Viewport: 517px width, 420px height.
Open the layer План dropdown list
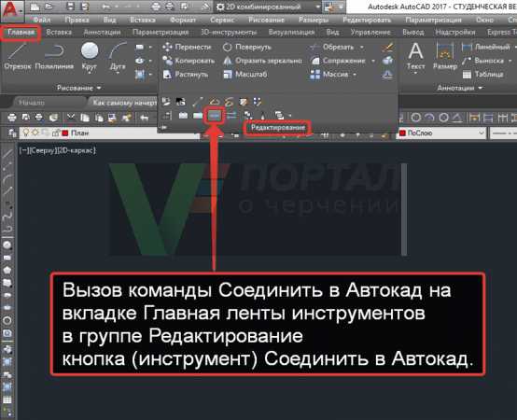(110, 133)
